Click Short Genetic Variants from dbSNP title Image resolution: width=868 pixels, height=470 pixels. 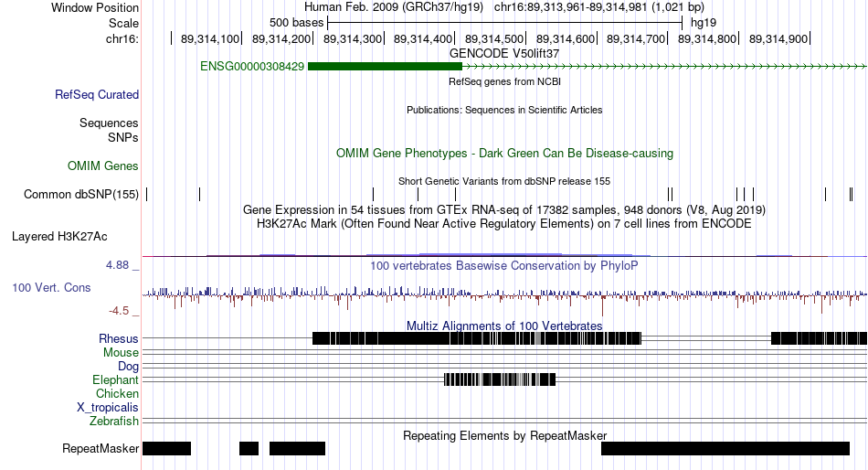coord(504,181)
